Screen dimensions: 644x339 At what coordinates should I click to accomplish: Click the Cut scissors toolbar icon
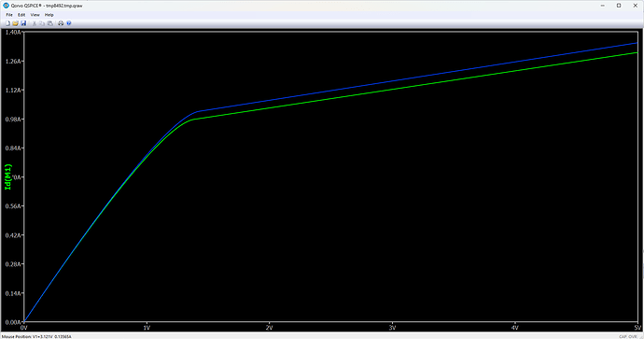[x=35, y=23]
